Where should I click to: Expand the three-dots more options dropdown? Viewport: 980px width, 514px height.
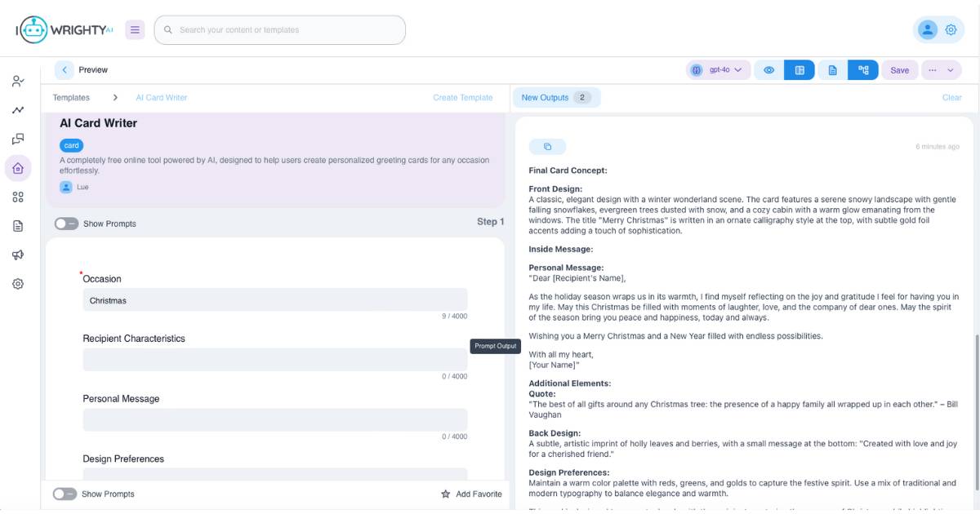pyautogui.click(x=941, y=70)
